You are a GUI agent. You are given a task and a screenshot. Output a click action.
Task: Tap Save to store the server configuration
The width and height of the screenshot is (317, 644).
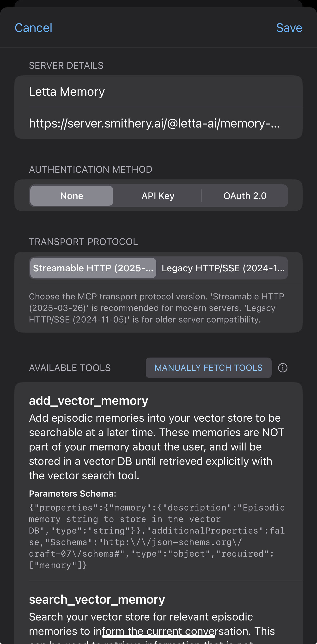pos(289,28)
